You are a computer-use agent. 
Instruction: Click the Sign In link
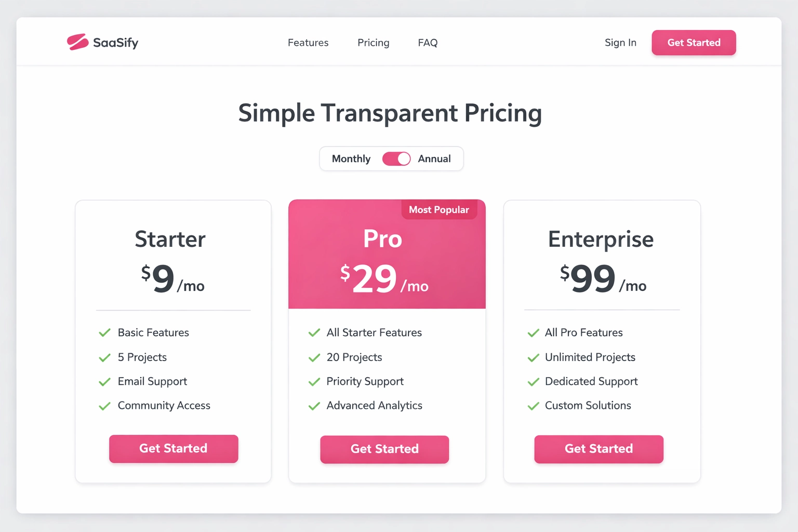[x=620, y=43]
